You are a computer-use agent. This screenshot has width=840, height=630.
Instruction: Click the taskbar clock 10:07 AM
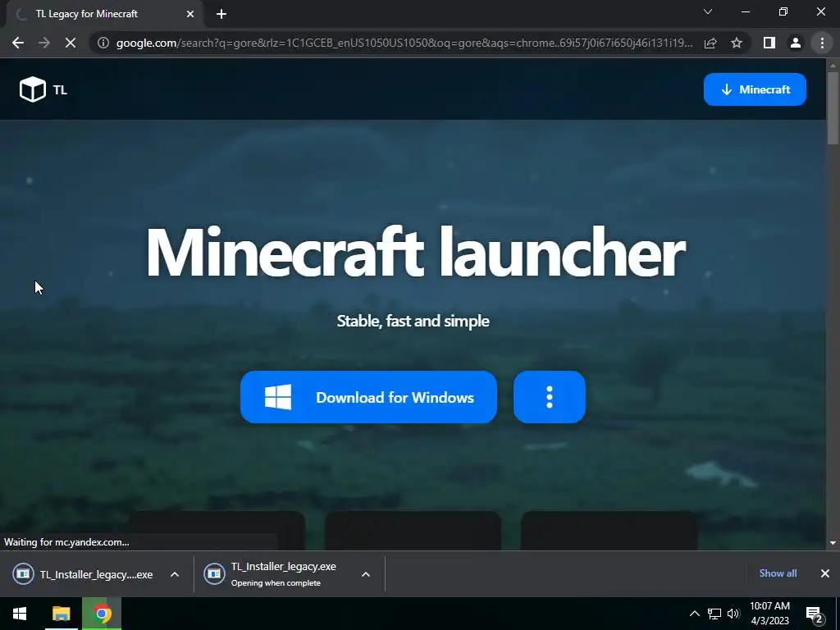pos(769,614)
